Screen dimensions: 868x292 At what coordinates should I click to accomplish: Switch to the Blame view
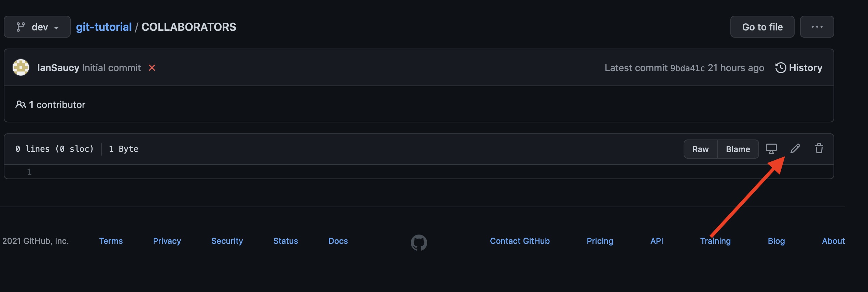tap(738, 149)
